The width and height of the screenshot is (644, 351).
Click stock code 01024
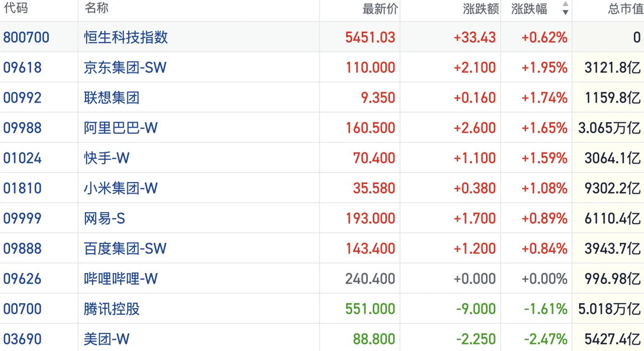(22, 158)
